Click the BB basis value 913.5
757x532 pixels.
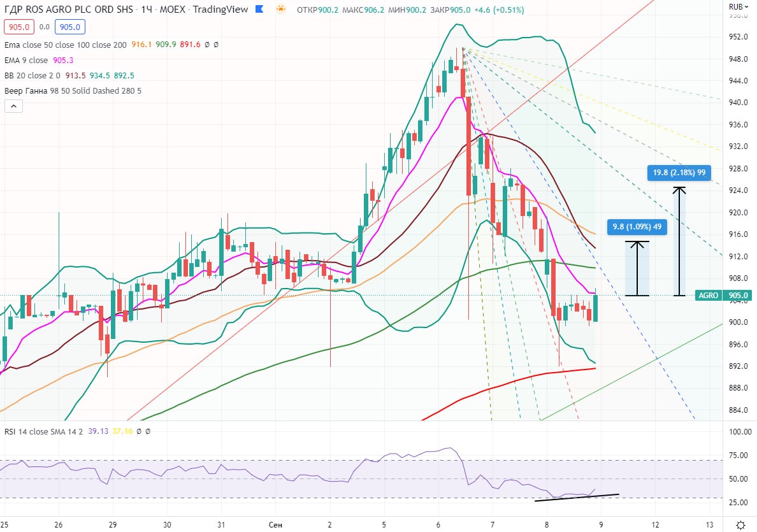75,76
